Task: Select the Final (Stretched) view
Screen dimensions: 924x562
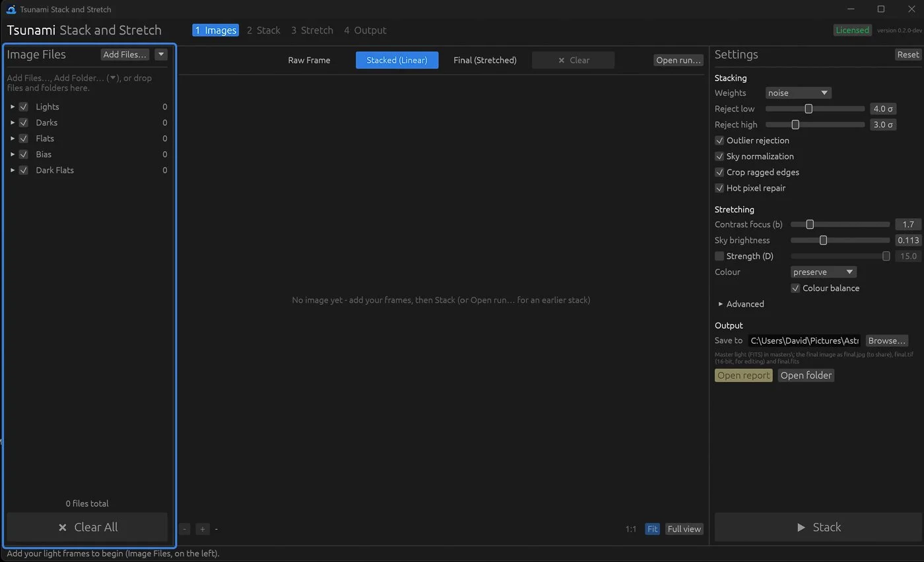Action: pos(485,60)
